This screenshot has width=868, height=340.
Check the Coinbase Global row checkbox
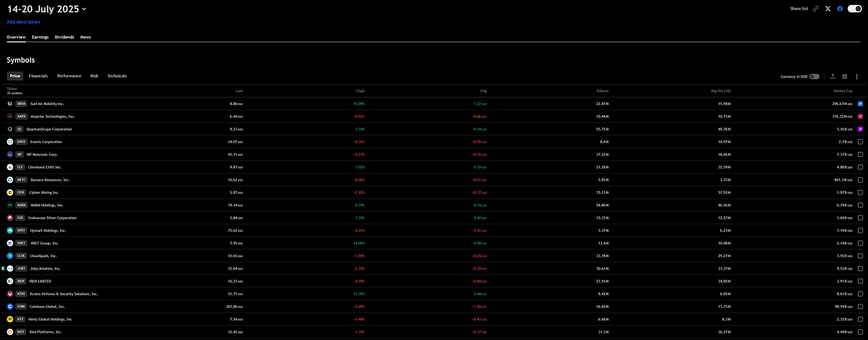click(860, 307)
